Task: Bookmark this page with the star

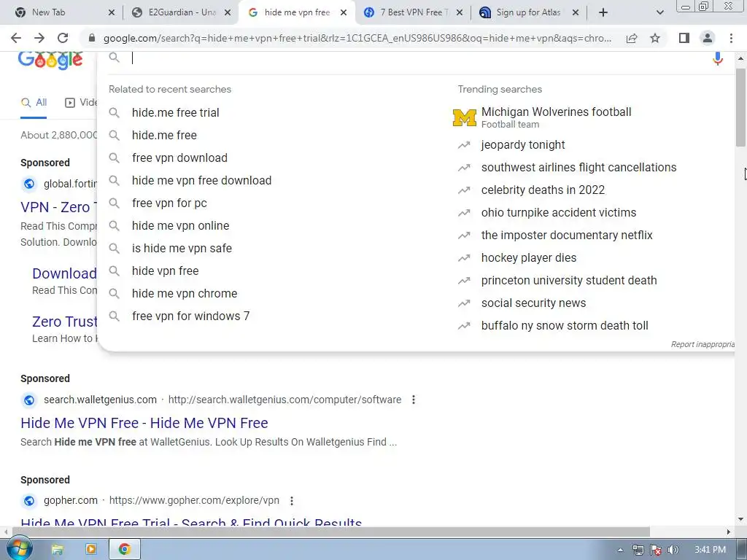Action: coord(655,38)
